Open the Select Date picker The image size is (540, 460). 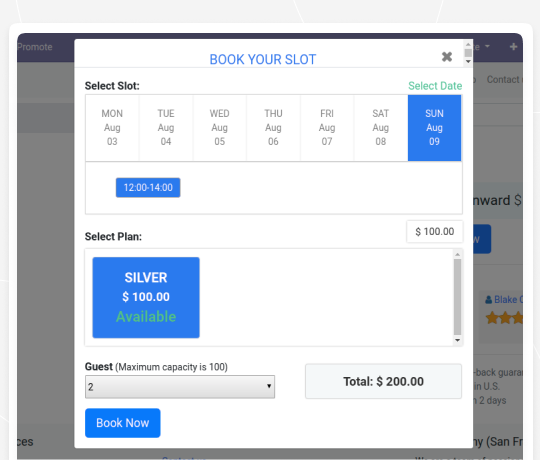[435, 86]
